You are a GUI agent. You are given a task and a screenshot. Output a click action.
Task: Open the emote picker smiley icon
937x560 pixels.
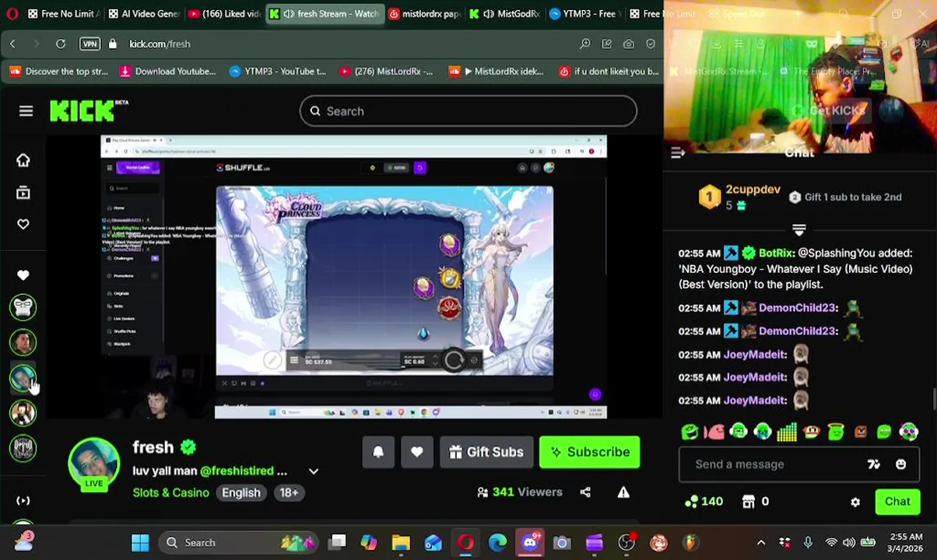point(900,464)
